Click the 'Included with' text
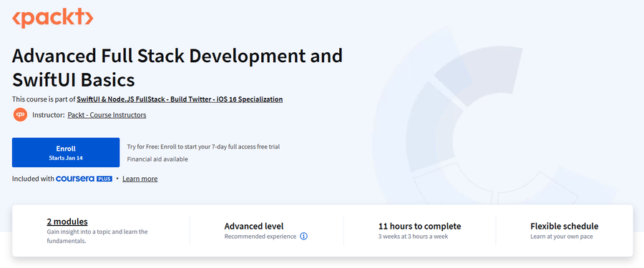This screenshot has height=268, width=644. pyautogui.click(x=33, y=179)
